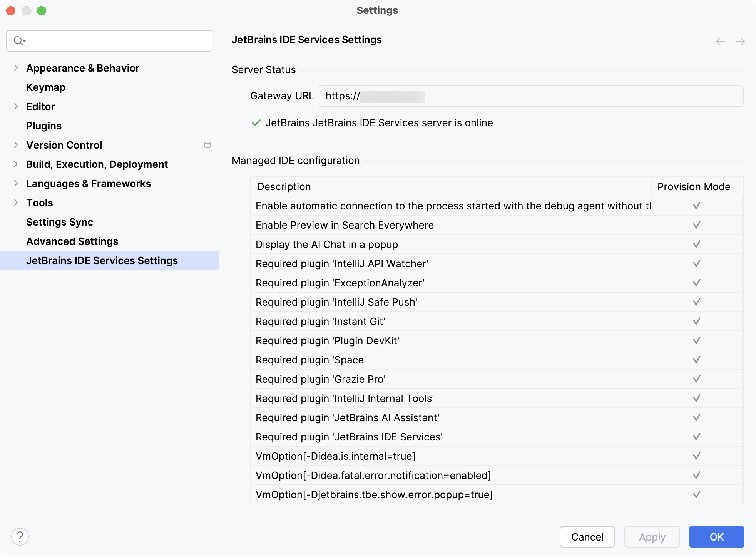Click checkmark for 'JetBrains IDE Services' plugin row
This screenshot has height=556, width=756.
696,437
